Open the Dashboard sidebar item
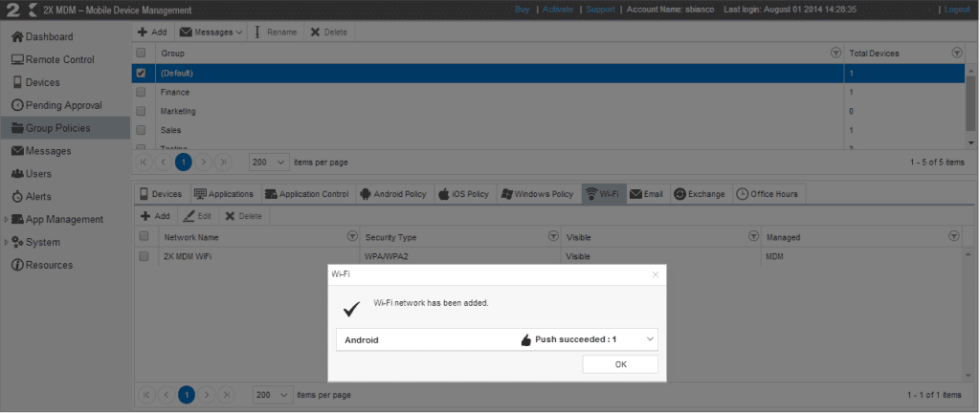 point(42,37)
